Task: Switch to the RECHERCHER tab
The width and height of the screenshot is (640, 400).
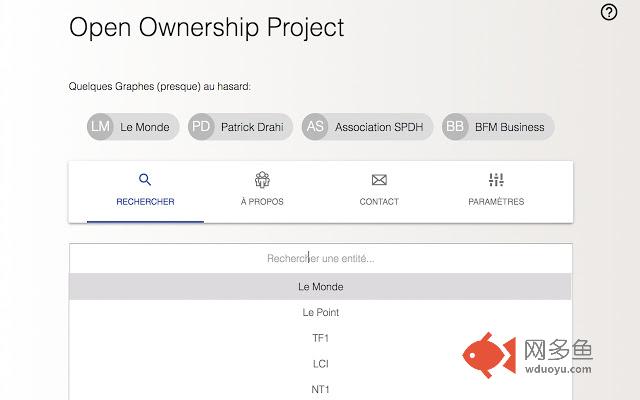Action: pos(145,192)
